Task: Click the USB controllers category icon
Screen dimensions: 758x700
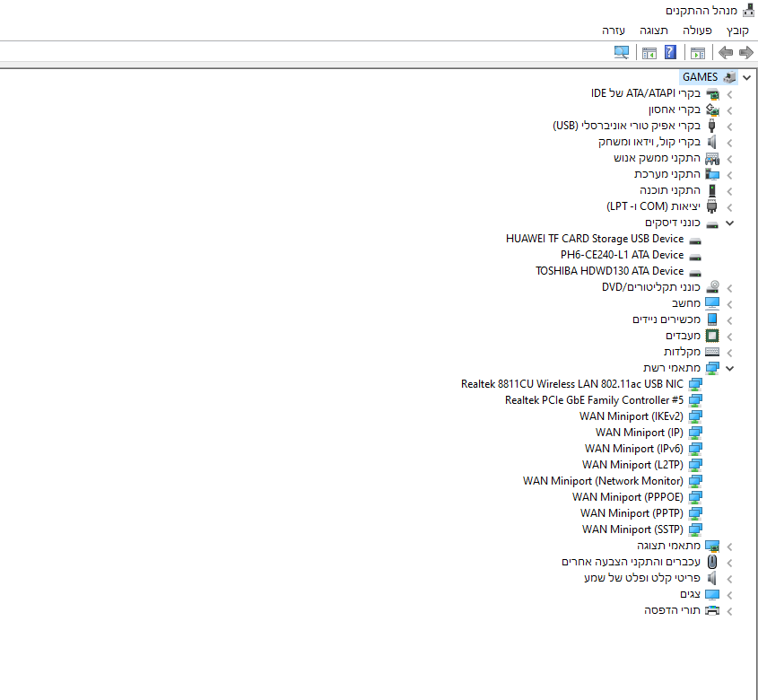Action: 711,126
